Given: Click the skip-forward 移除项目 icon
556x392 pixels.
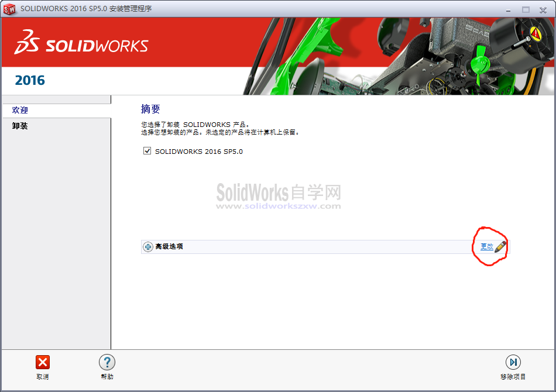Looking at the screenshot, I should (x=513, y=362).
